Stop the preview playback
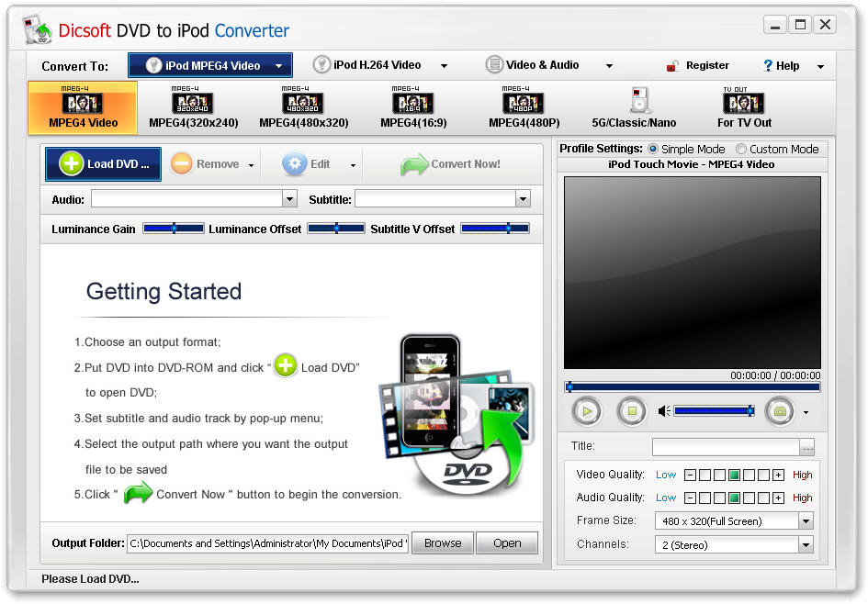Screen dimensions: 868x604 pos(632,411)
